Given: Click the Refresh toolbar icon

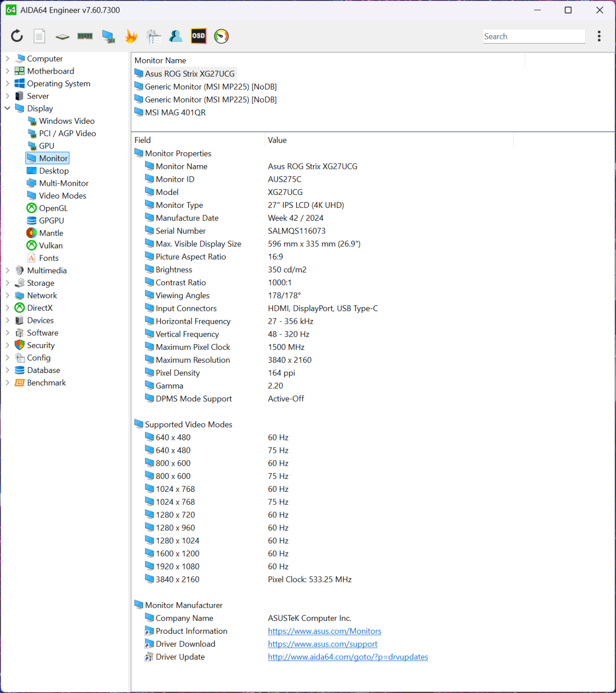Looking at the screenshot, I should tap(17, 36).
